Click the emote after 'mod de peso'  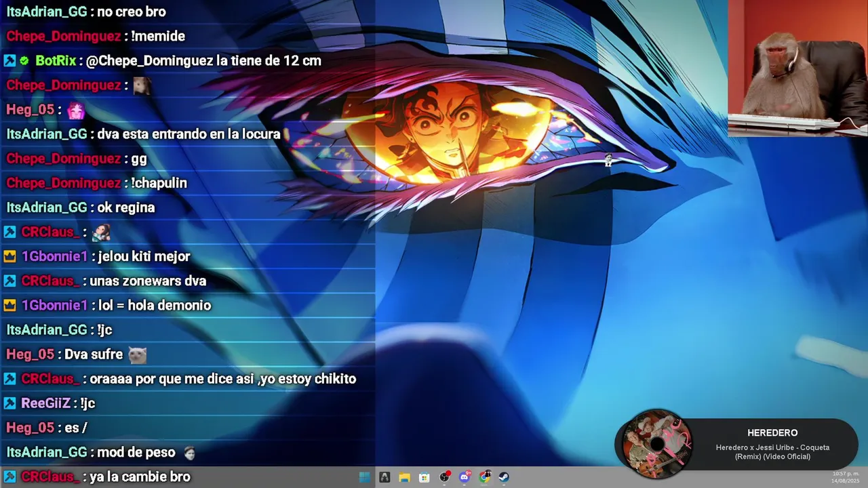click(189, 452)
